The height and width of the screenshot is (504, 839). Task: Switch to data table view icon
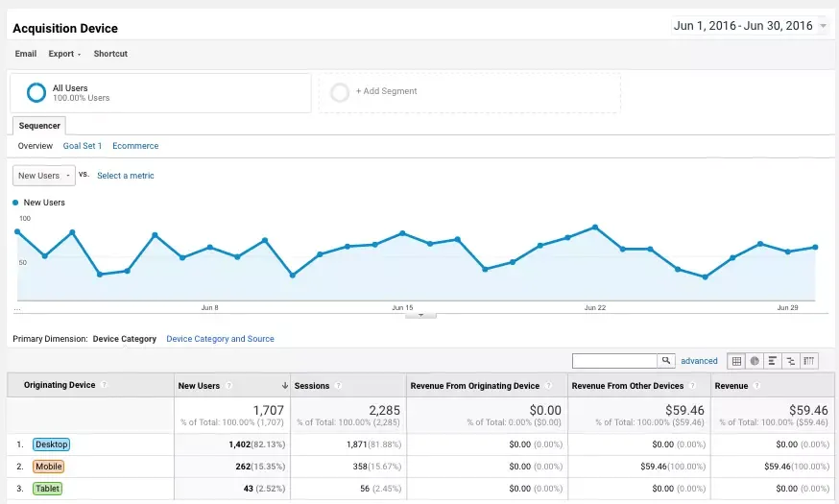point(736,361)
